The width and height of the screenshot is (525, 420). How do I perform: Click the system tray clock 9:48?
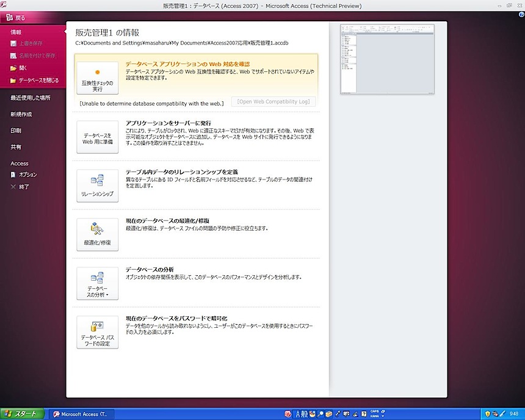[x=514, y=414]
